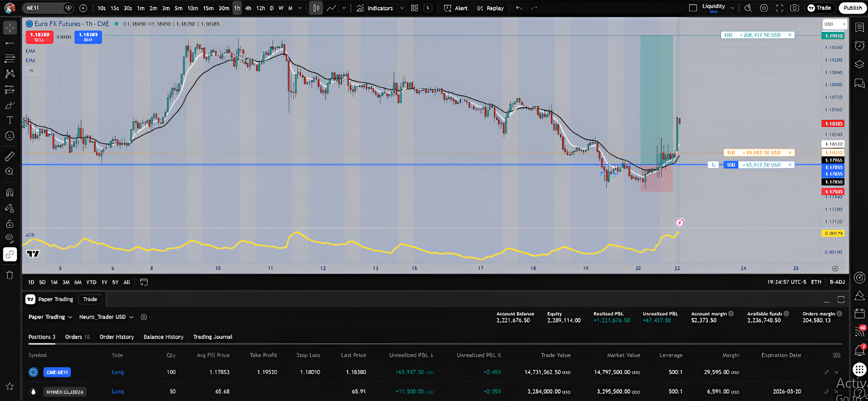Expand the Paper Trading account dropdown
Viewport: 868px width, 401px height.
pyautogui.click(x=50, y=317)
